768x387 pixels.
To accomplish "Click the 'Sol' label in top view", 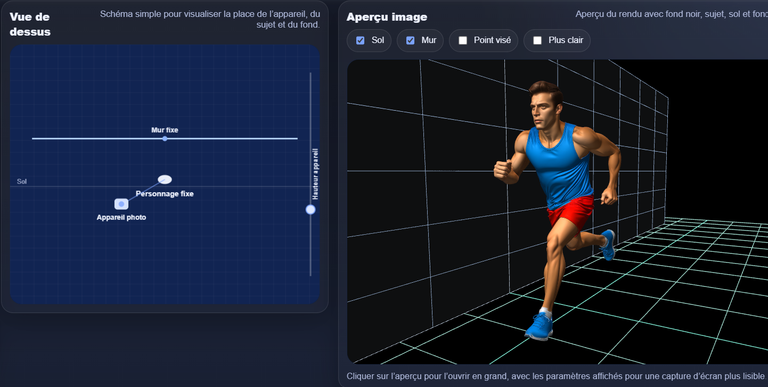I will [22, 181].
